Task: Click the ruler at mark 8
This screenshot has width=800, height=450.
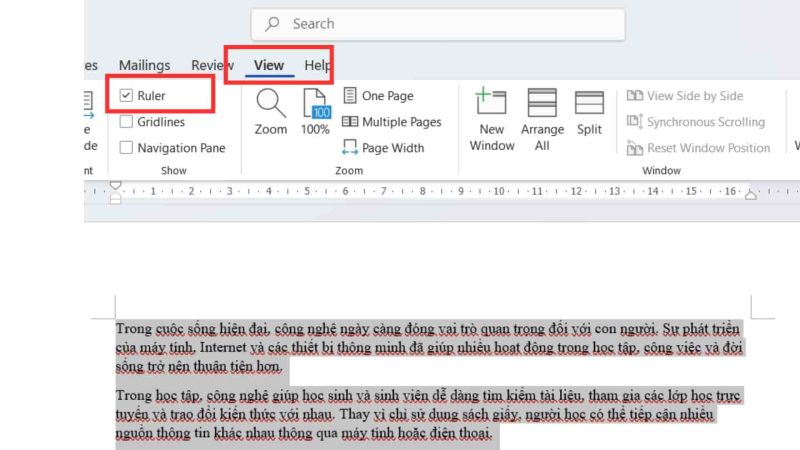Action: (x=422, y=191)
